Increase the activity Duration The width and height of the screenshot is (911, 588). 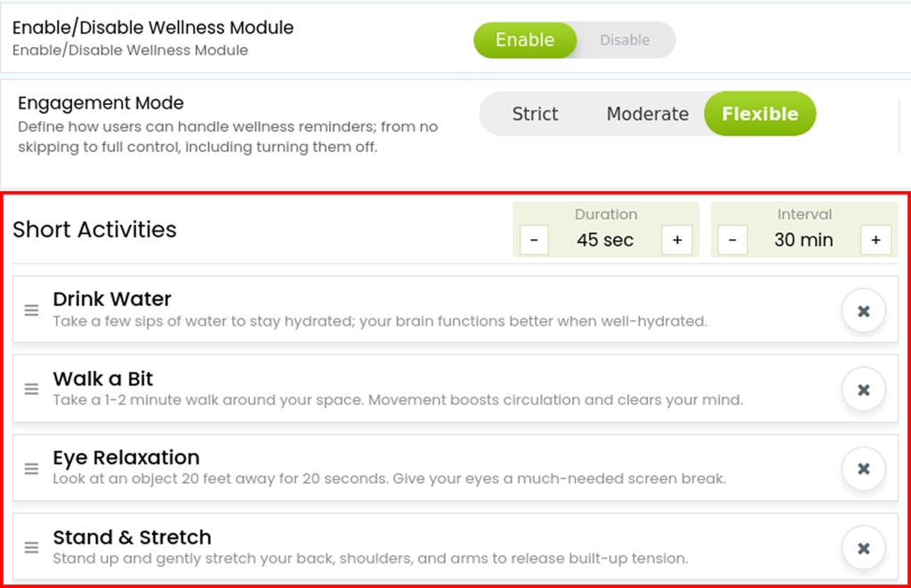pos(677,240)
